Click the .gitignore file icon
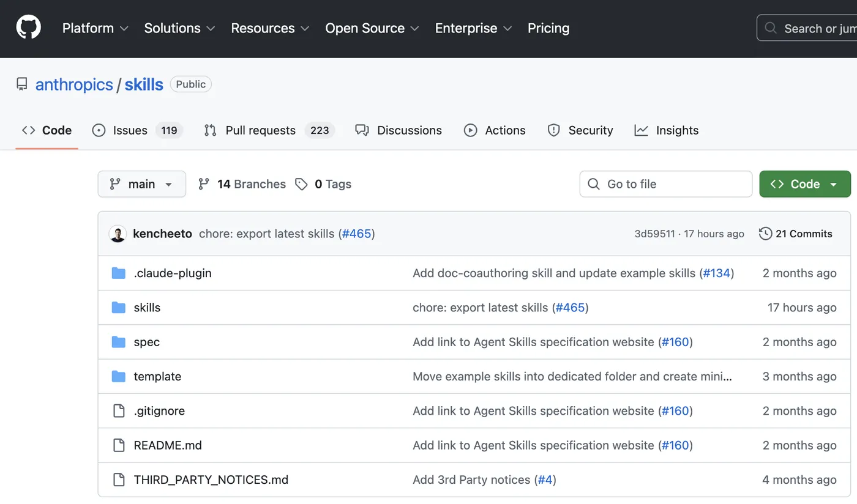 click(x=119, y=411)
